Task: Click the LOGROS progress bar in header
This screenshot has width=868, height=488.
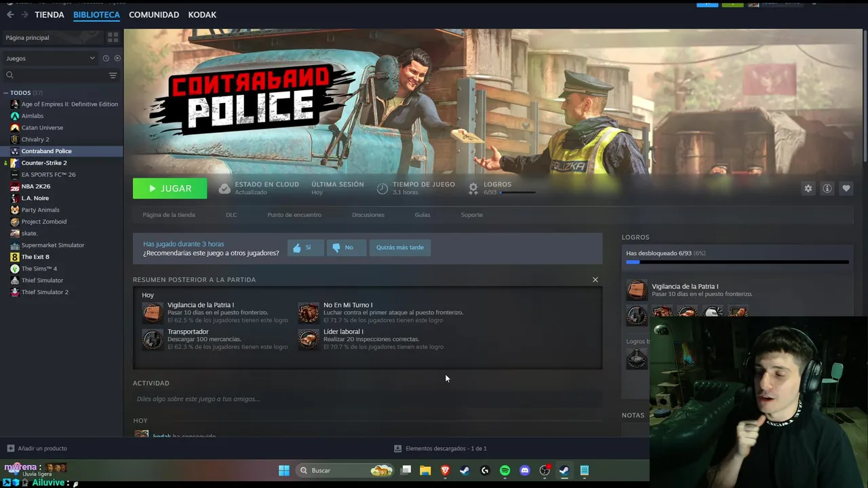Action: click(517, 192)
